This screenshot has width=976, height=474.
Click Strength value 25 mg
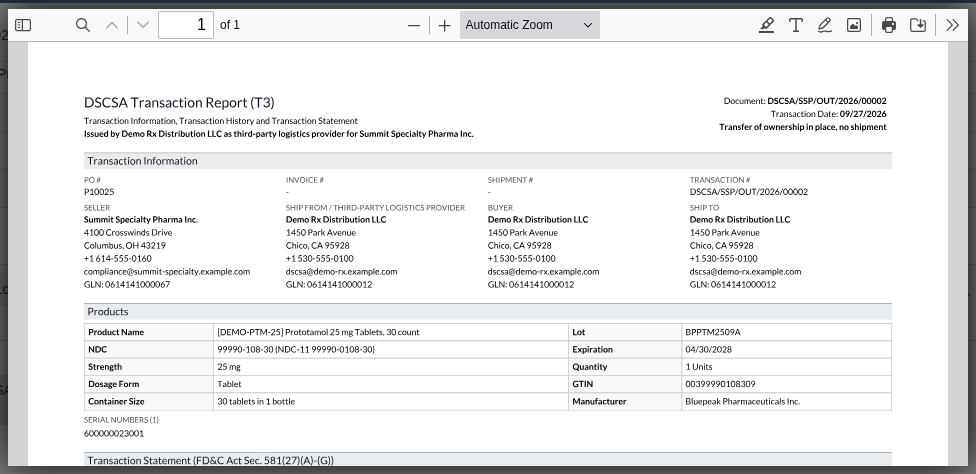point(228,367)
